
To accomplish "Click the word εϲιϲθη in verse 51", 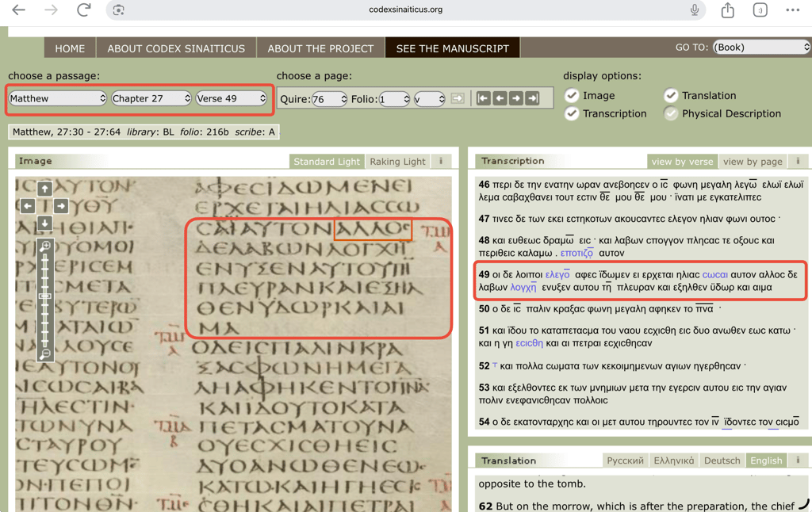I will coord(529,343).
